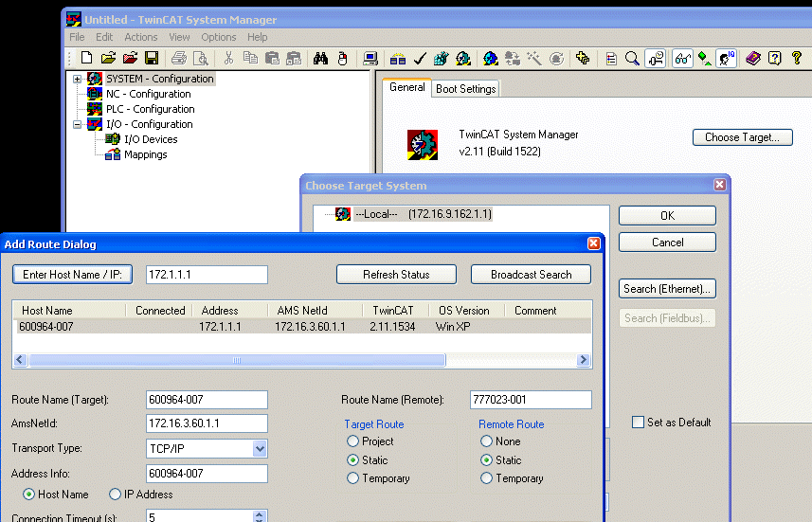The height and width of the screenshot is (522, 812).
Task: Click the Show Online Data glasses icon
Action: click(x=682, y=58)
